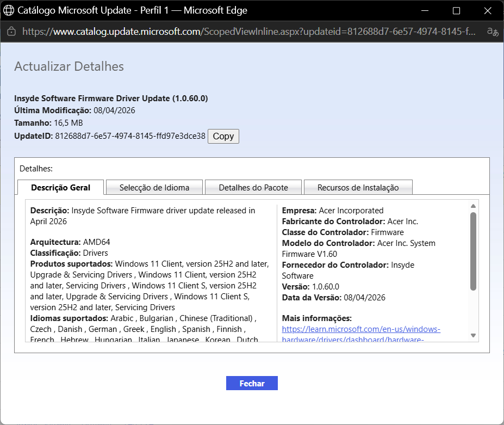Click the translate page icon
This screenshot has width=504, height=425.
493,32
